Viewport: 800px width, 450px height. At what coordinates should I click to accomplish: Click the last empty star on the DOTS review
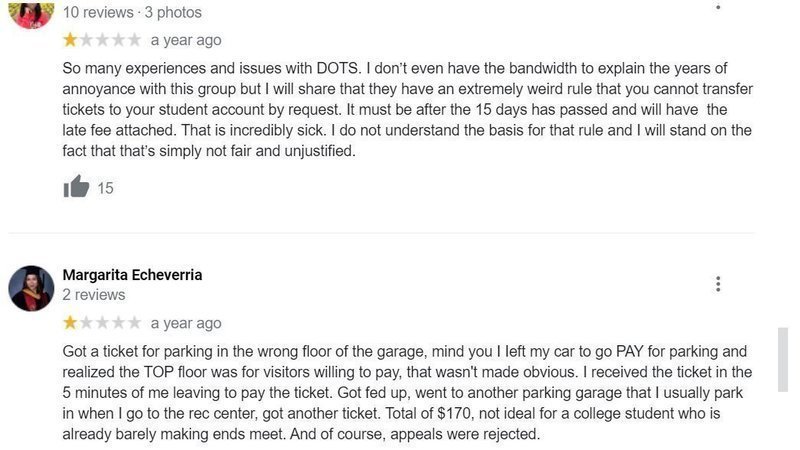click(x=134, y=41)
